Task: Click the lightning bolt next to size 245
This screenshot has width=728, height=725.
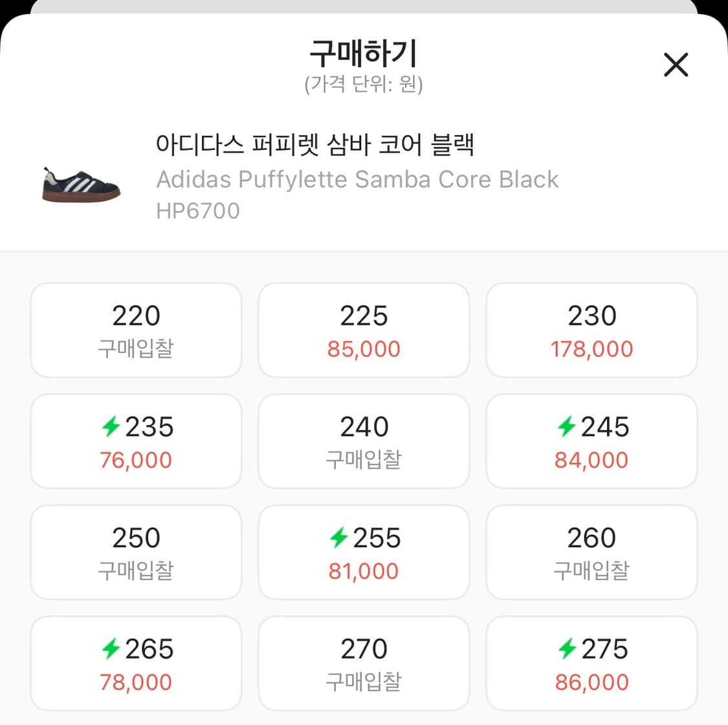Action: click(568, 427)
